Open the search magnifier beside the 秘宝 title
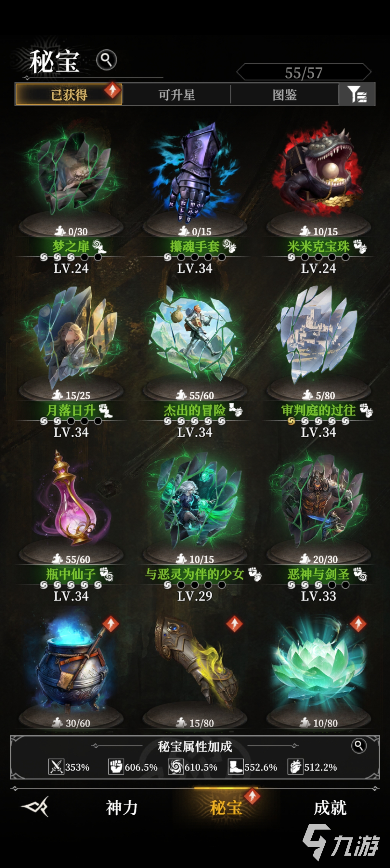Screen dimensions: 390x868 coord(106,60)
